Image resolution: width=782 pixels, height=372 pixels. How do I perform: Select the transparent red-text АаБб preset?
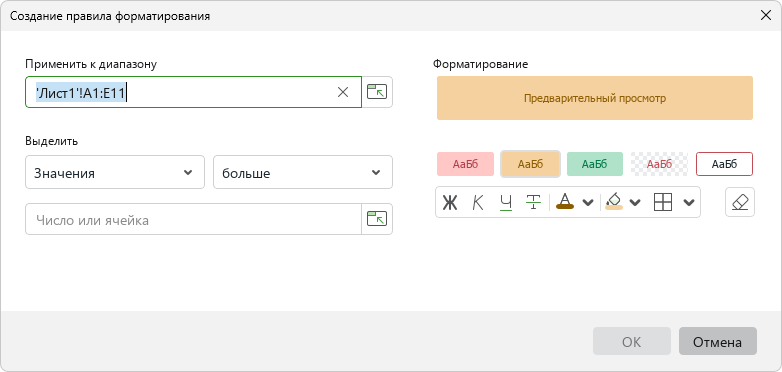(x=659, y=164)
